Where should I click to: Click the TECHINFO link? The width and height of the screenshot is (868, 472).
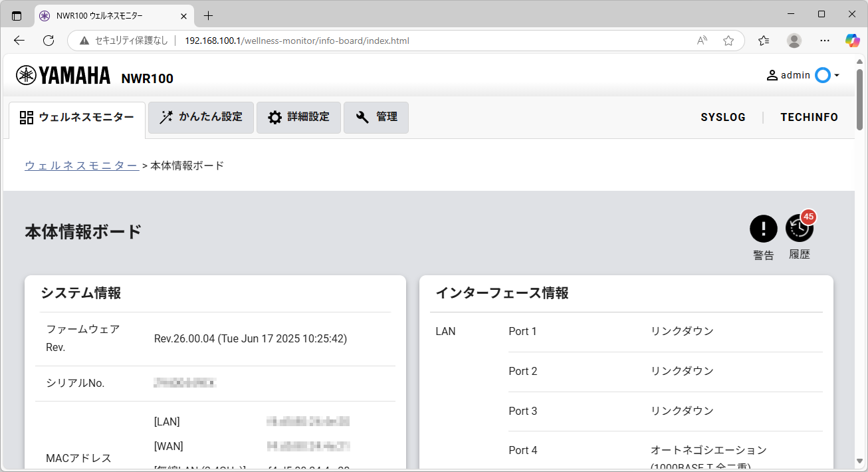(x=809, y=117)
